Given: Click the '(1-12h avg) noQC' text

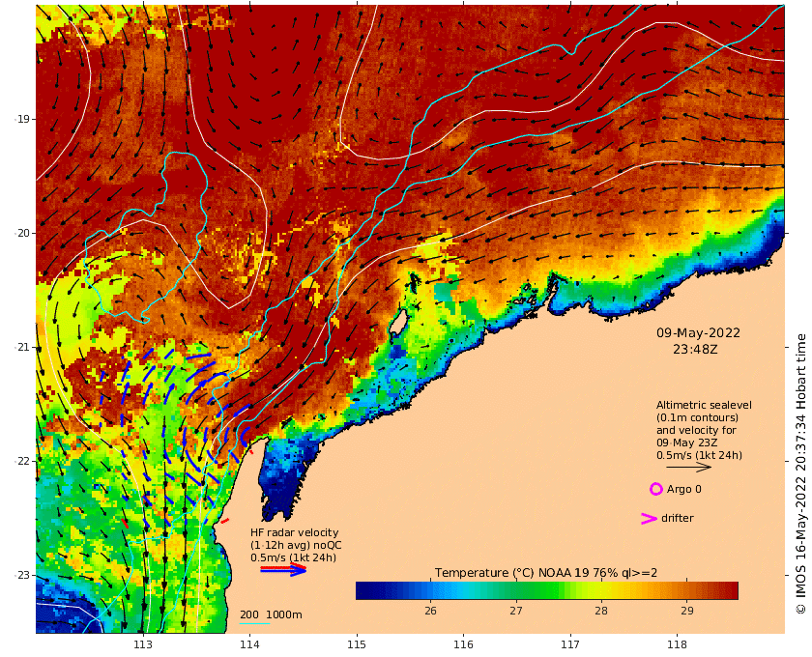Looking at the screenshot, I should [x=296, y=545].
